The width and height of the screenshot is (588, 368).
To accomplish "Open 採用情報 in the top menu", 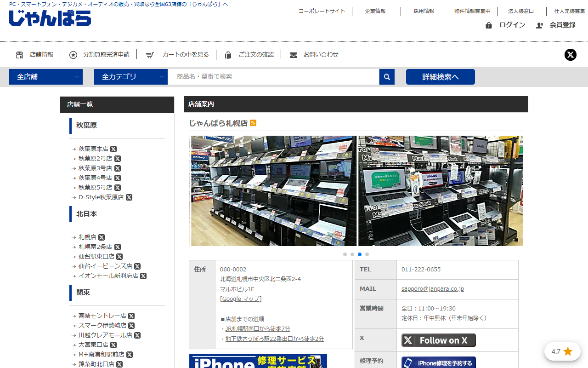I will coord(424,11).
